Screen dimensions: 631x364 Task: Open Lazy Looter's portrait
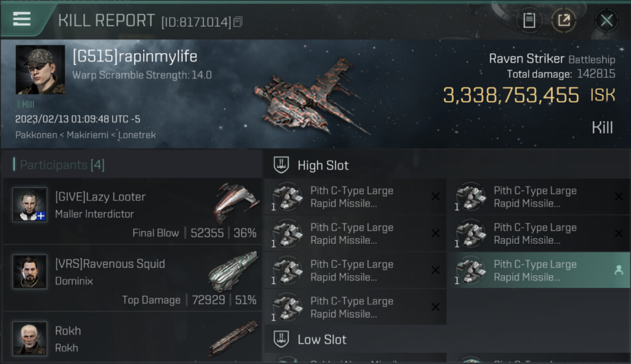click(x=30, y=205)
